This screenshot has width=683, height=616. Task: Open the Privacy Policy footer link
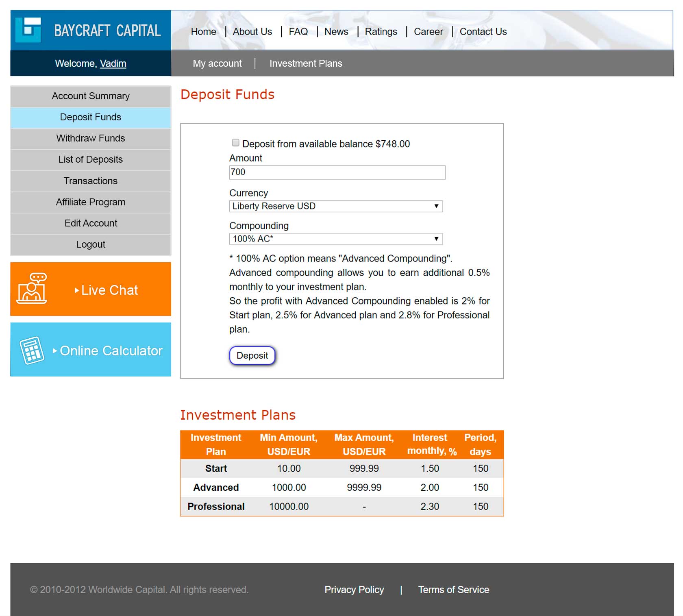[x=354, y=590]
